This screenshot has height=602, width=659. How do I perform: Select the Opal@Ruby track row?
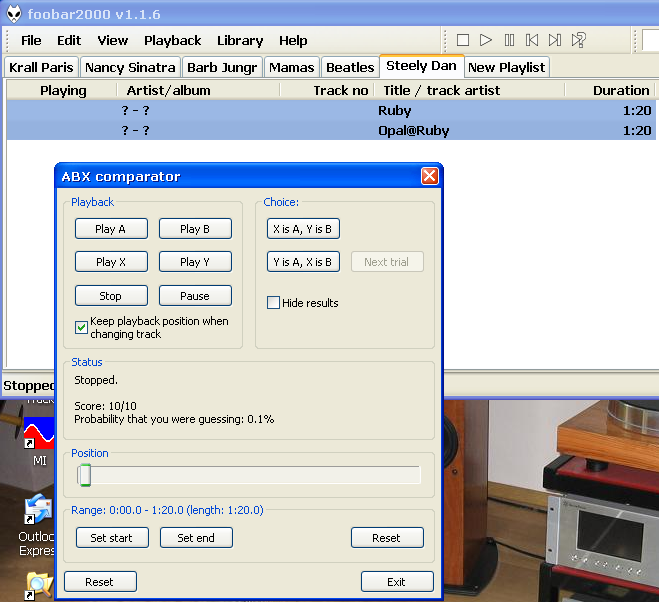331,130
